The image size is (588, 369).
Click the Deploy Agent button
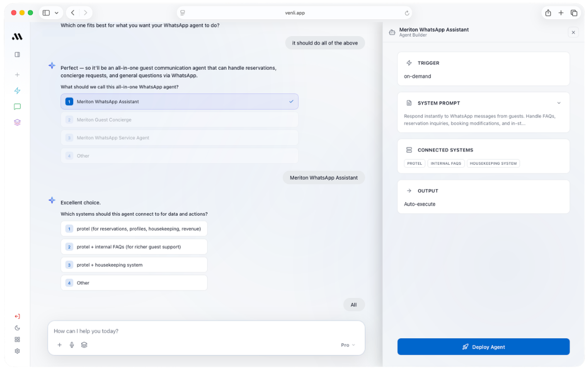(483, 347)
